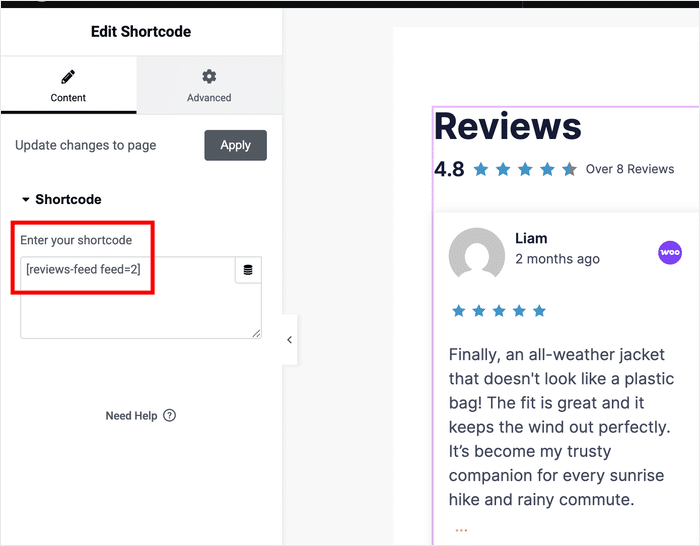700x546 pixels.
Task: Click the 'Edit Shortcode' panel title
Action: (141, 32)
